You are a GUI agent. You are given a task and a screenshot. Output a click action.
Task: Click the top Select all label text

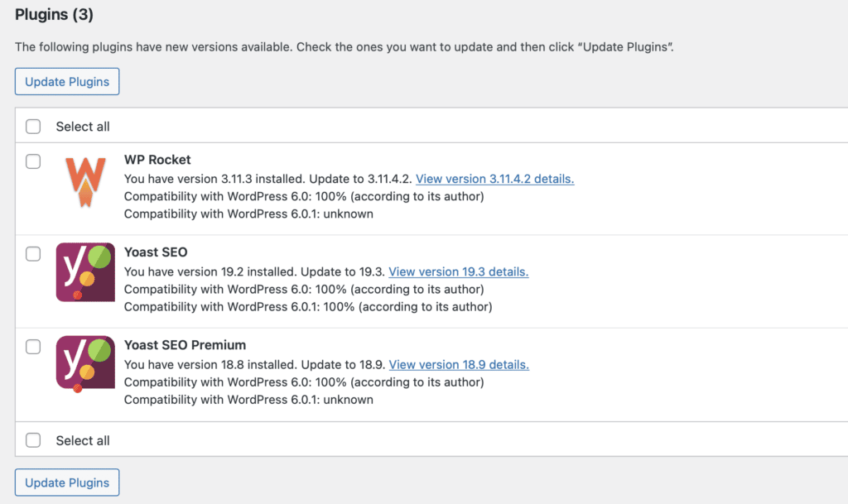click(x=82, y=126)
